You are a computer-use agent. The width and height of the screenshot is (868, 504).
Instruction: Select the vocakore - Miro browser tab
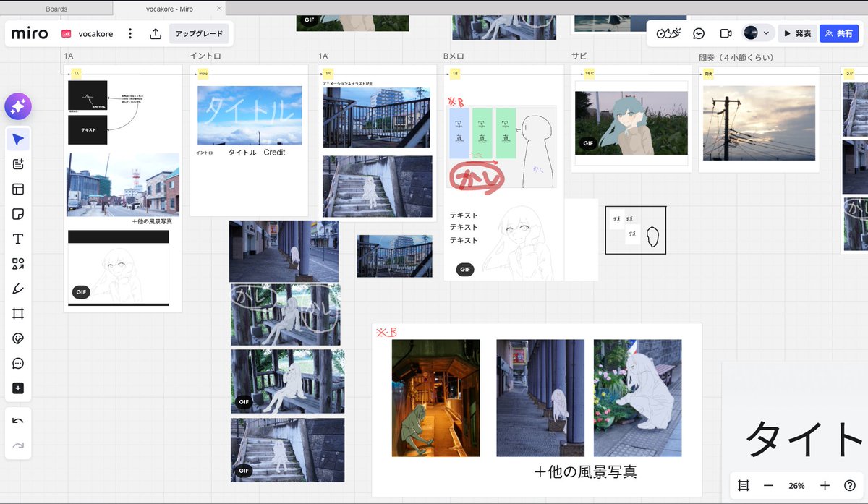click(x=170, y=9)
